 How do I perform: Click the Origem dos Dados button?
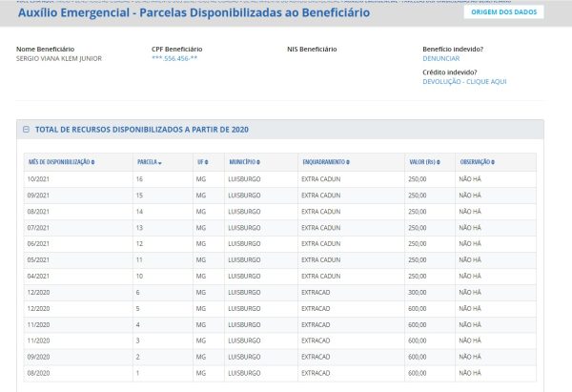tap(503, 12)
